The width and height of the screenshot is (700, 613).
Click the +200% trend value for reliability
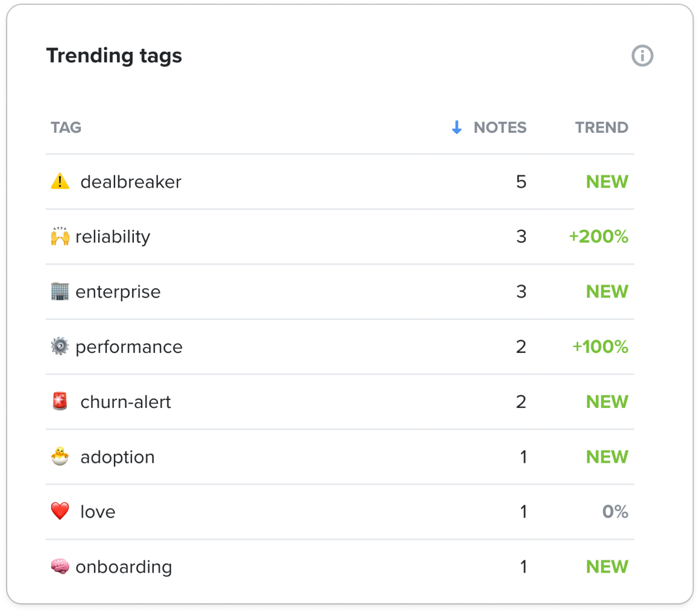coord(598,237)
